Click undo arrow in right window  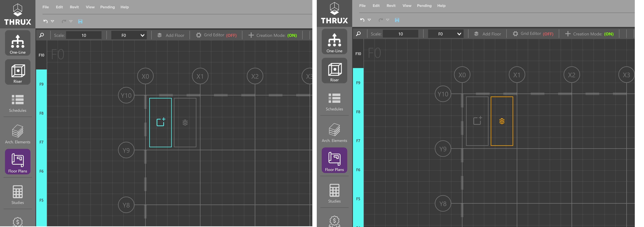(362, 20)
